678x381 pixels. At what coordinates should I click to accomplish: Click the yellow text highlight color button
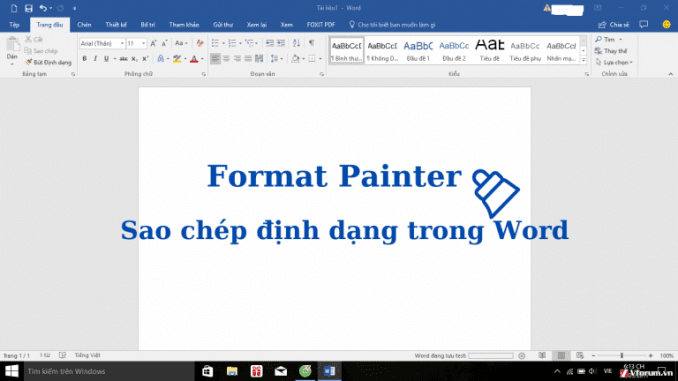(177, 59)
